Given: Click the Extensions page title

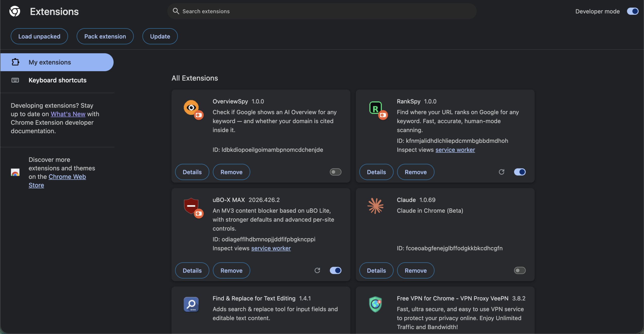Looking at the screenshot, I should coord(54,11).
